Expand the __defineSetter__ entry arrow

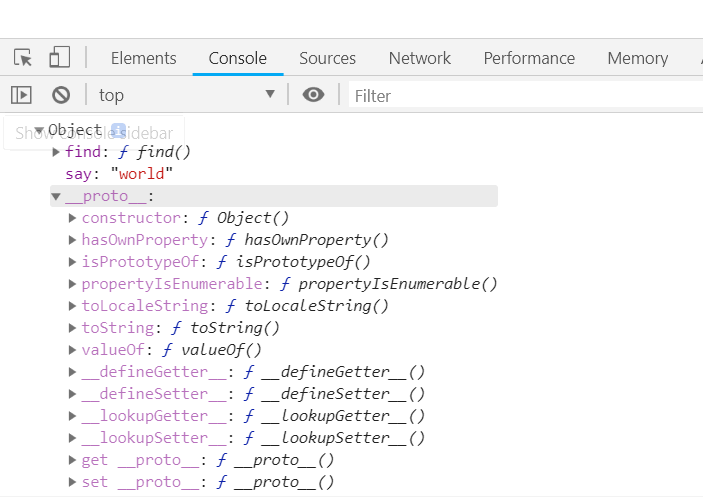tap(72, 394)
